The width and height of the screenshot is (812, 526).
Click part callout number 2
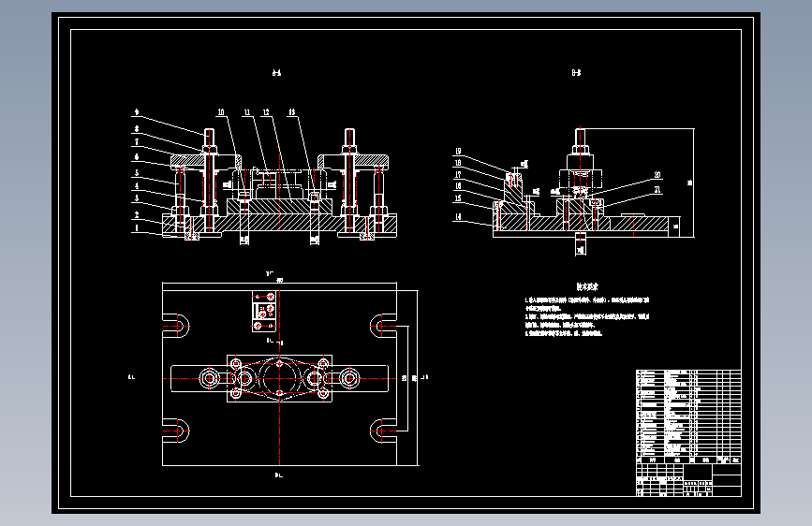coord(137,215)
